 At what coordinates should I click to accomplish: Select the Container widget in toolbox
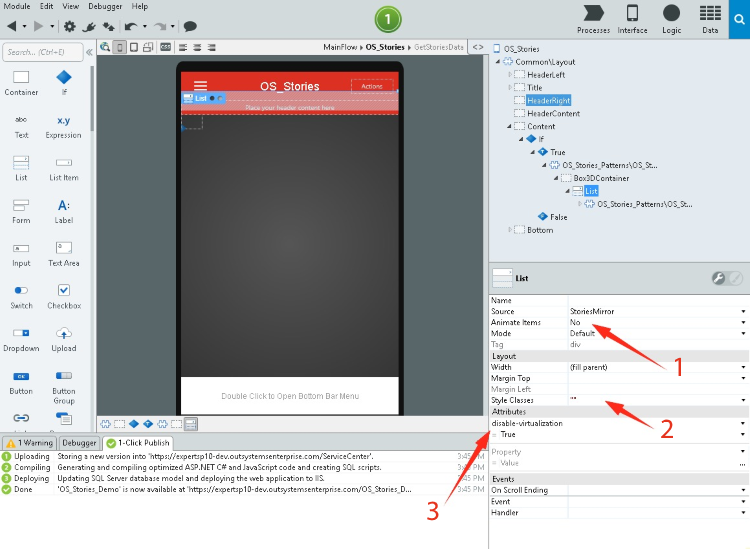pyautogui.click(x=21, y=82)
